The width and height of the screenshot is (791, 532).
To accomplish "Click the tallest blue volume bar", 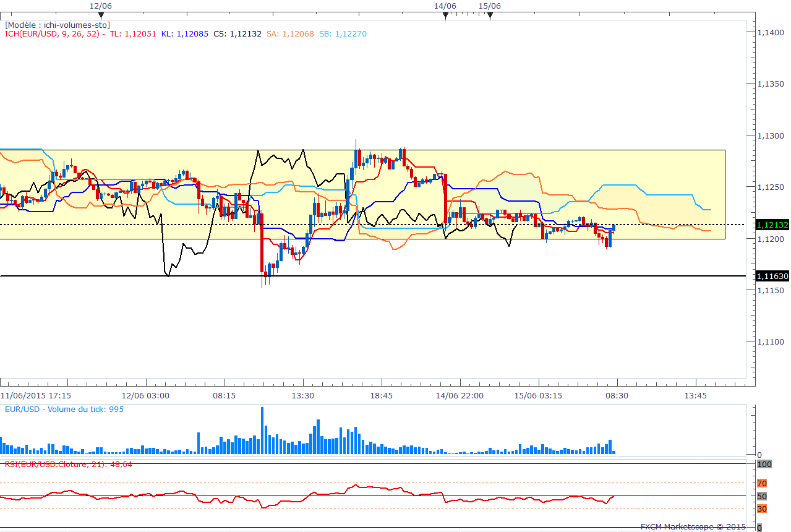I will click(262, 431).
